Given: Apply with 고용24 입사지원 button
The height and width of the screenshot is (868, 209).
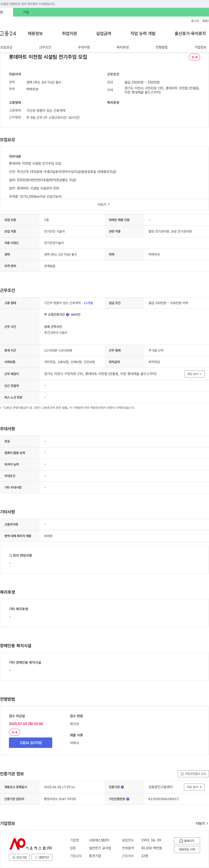Looking at the screenshot, I should coord(31,743).
